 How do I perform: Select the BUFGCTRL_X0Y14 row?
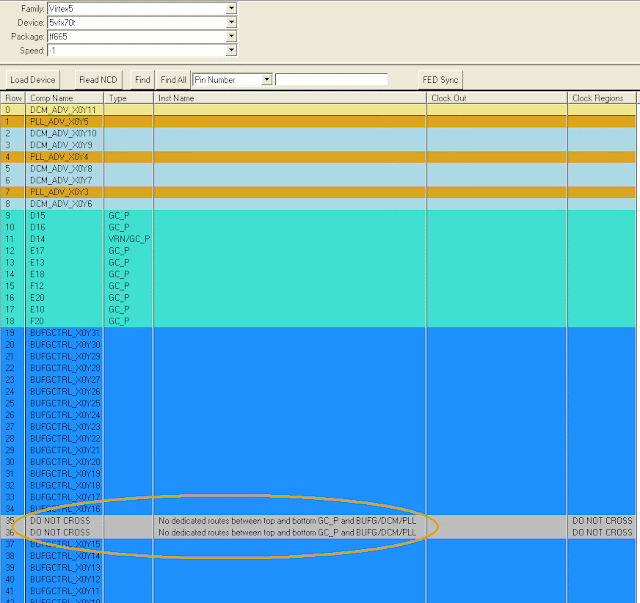(x=318, y=556)
